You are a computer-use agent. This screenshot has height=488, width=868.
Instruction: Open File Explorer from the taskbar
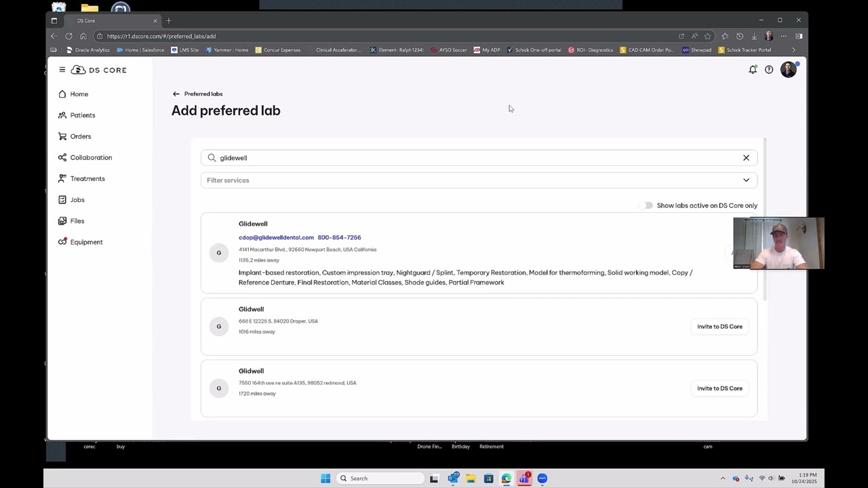tap(471, 479)
